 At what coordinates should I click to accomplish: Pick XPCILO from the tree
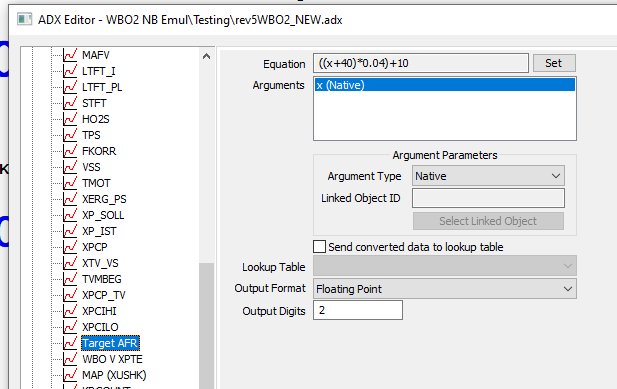(100, 327)
